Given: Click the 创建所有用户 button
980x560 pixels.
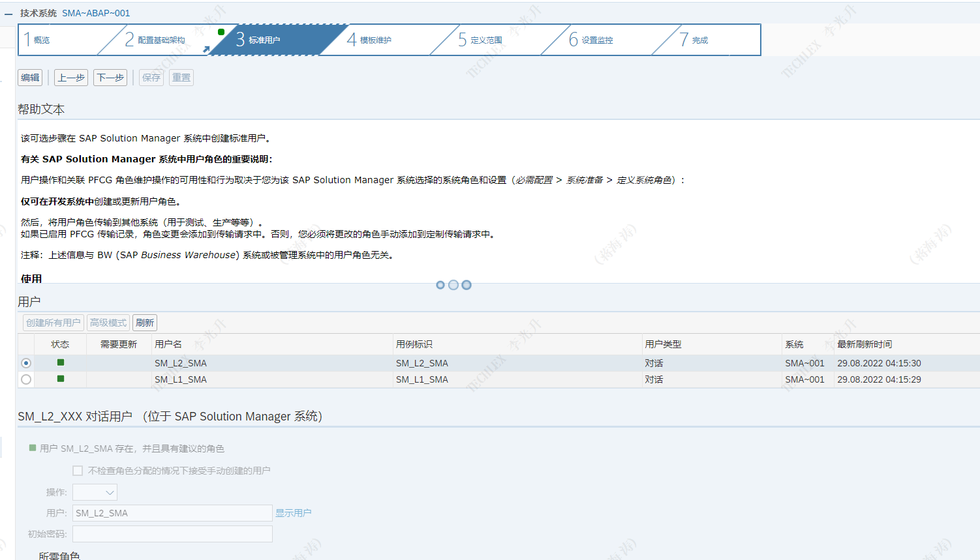Looking at the screenshot, I should tap(54, 323).
